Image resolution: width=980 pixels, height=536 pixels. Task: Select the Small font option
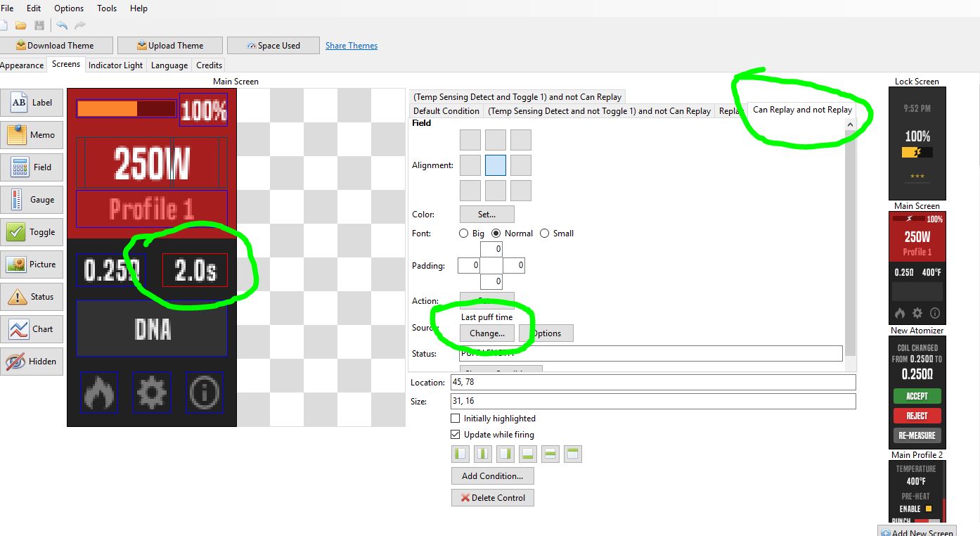pyautogui.click(x=544, y=234)
